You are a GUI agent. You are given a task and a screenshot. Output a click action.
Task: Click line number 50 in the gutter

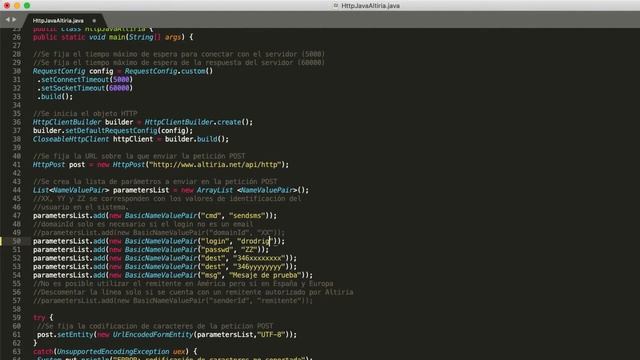click(16, 241)
